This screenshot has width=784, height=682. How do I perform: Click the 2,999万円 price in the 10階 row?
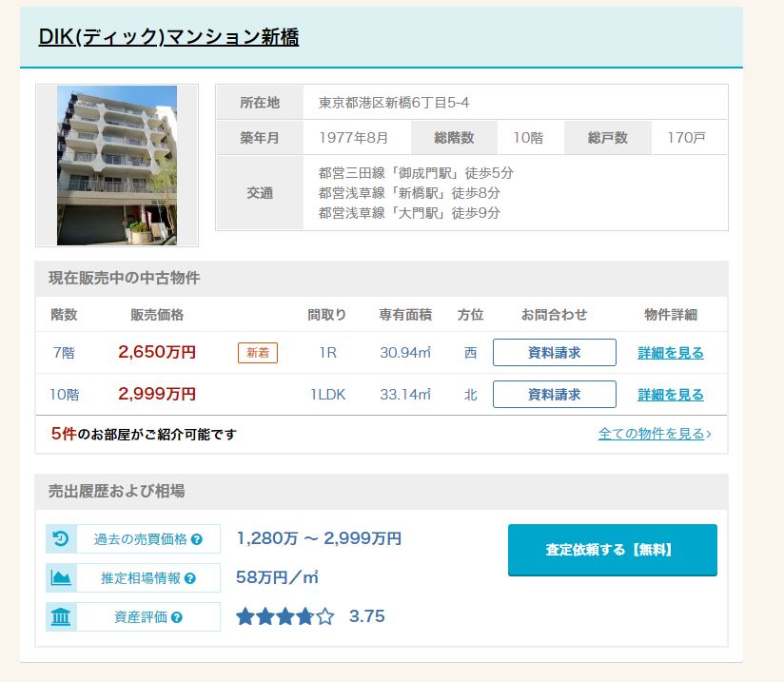coord(157,394)
